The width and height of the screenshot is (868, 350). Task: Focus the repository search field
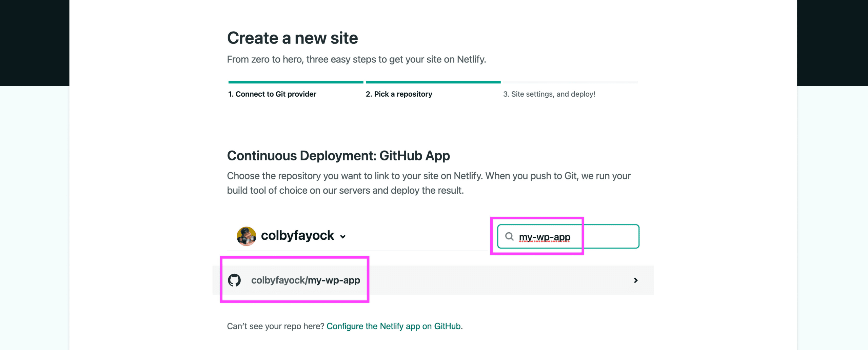coord(568,236)
